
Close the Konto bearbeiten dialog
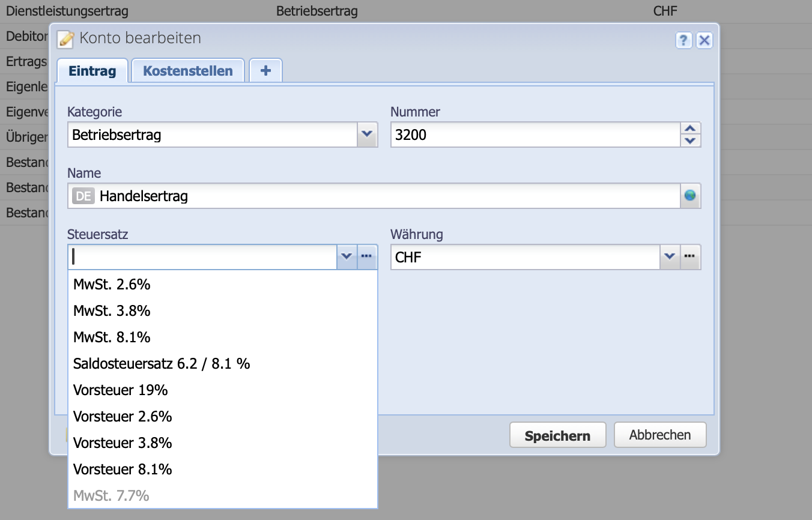click(704, 40)
